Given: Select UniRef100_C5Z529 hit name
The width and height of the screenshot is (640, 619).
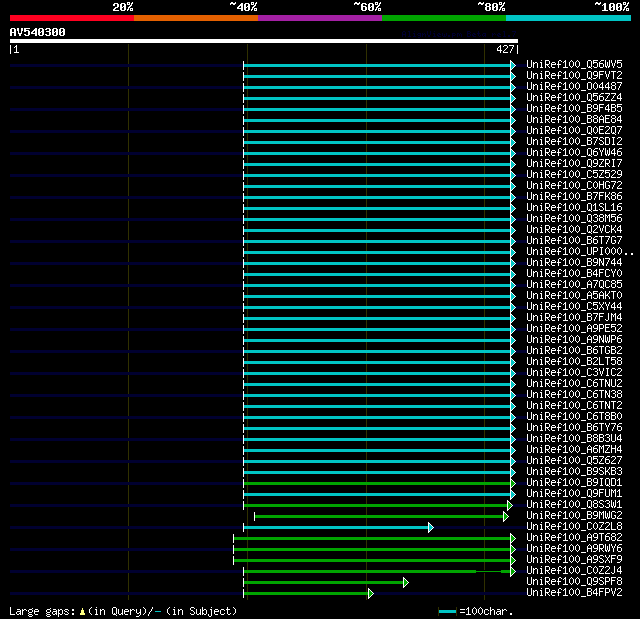Looking at the screenshot, I should tap(574, 175).
